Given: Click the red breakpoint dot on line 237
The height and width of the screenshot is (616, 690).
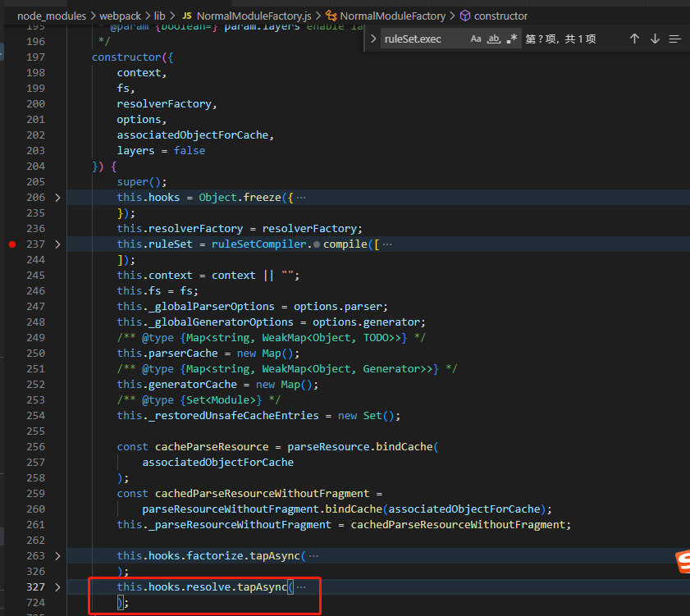Looking at the screenshot, I should pos(11,244).
